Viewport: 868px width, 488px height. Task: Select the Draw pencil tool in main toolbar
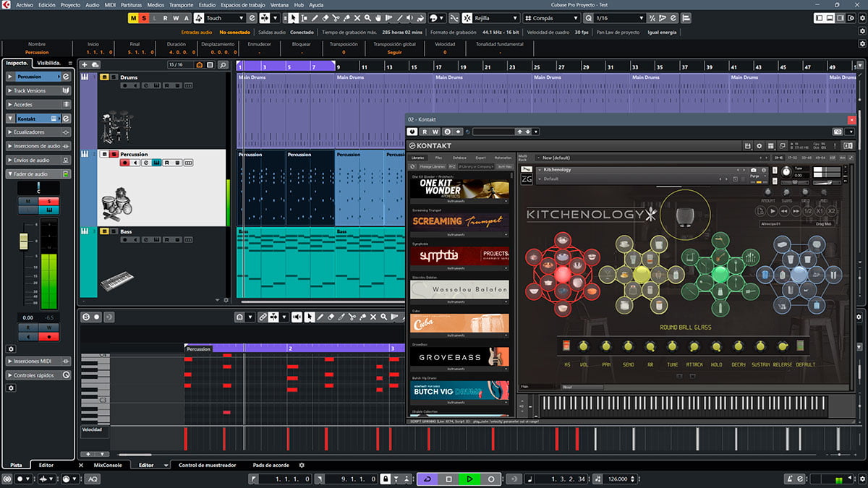315,18
